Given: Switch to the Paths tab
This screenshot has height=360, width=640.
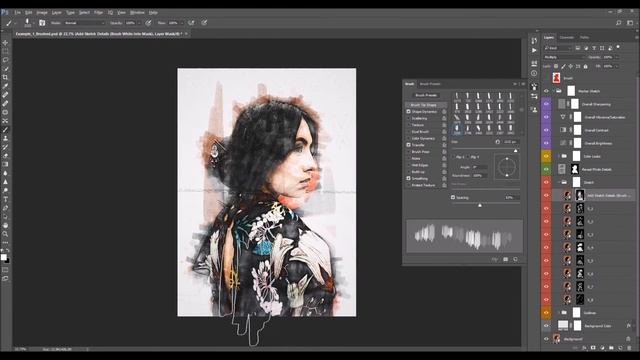Looking at the screenshot, I should (584, 37).
